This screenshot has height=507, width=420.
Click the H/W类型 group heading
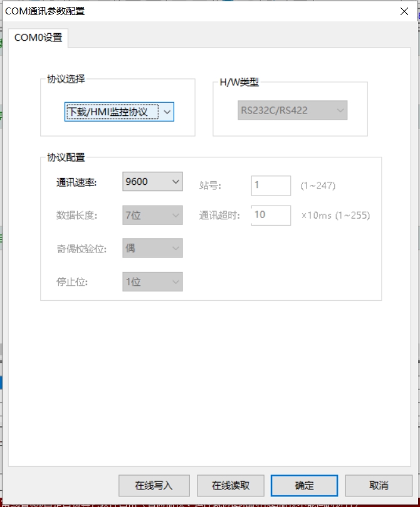point(239,82)
